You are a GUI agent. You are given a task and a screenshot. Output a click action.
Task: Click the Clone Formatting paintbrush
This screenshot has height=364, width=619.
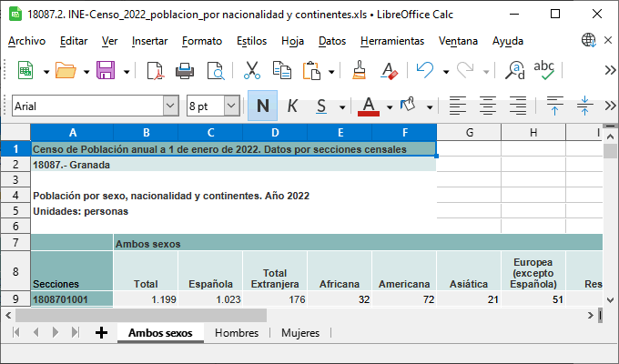(360, 71)
